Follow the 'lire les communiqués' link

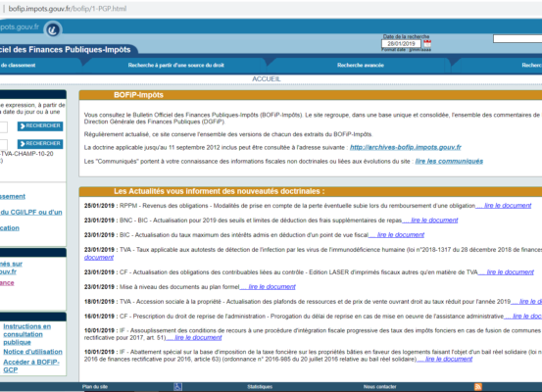tap(449, 161)
